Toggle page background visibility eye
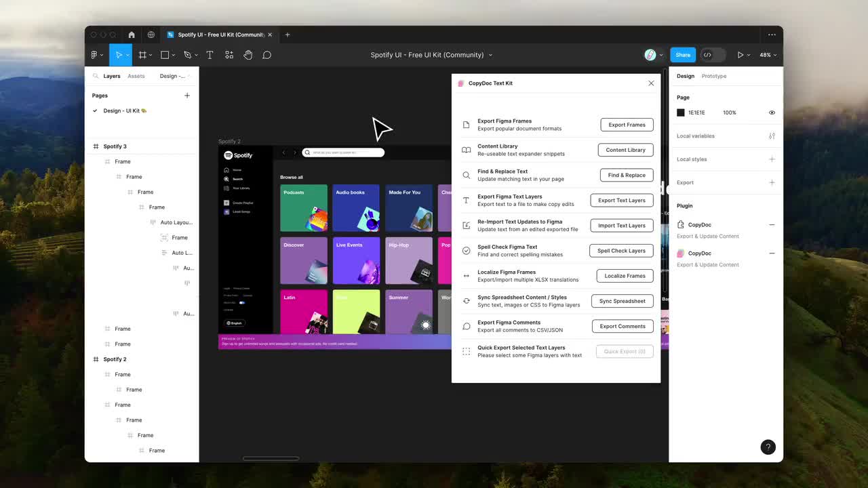Screen dimensions: 868x488 tap(772, 113)
